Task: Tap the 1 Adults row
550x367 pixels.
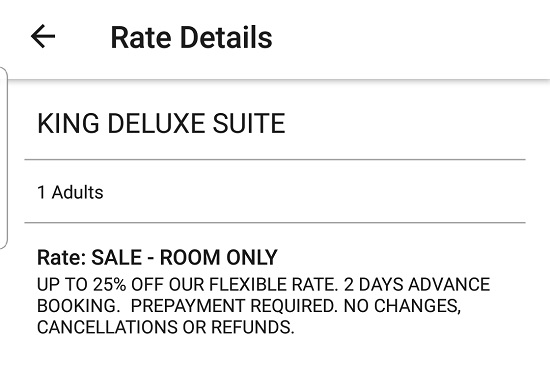Action: pos(275,192)
